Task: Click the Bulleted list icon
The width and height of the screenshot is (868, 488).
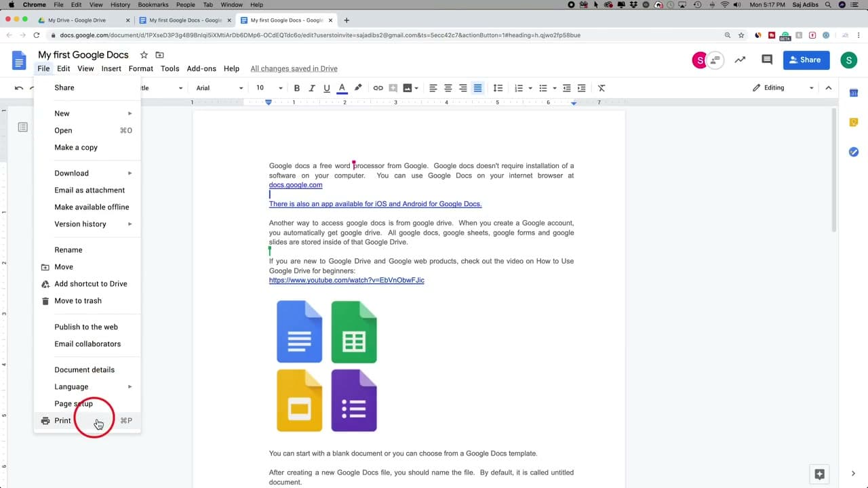Action: [543, 88]
